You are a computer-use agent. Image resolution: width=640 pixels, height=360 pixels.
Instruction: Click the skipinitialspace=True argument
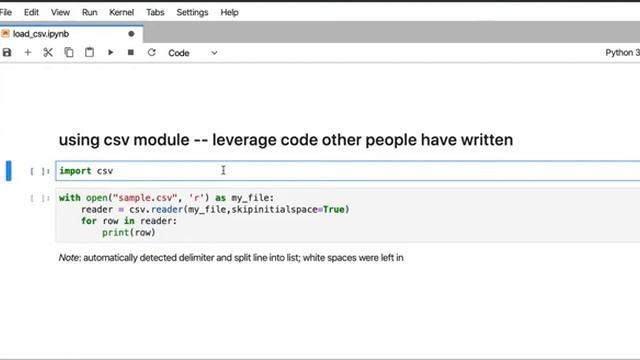(x=288, y=210)
